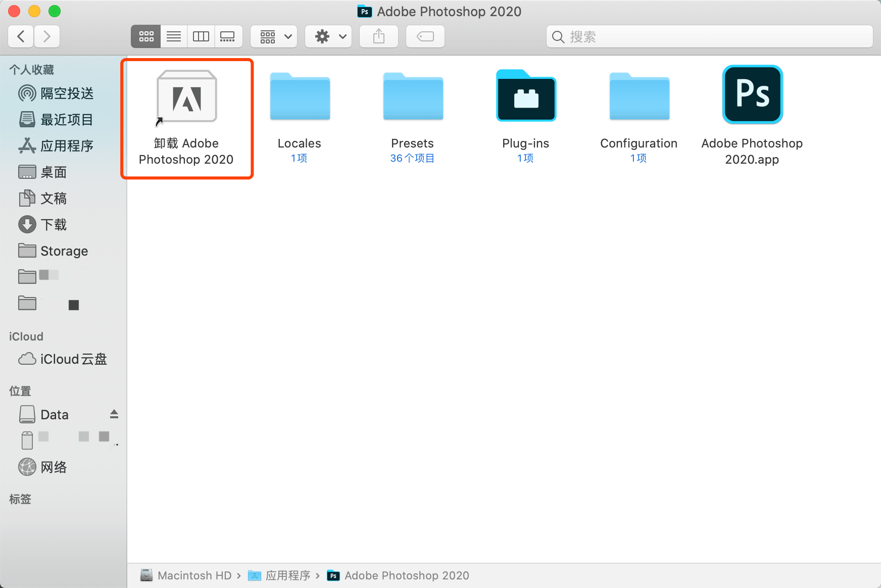Click the Edit Tags toolbar button
Screen dimensions: 881x588
click(x=425, y=36)
